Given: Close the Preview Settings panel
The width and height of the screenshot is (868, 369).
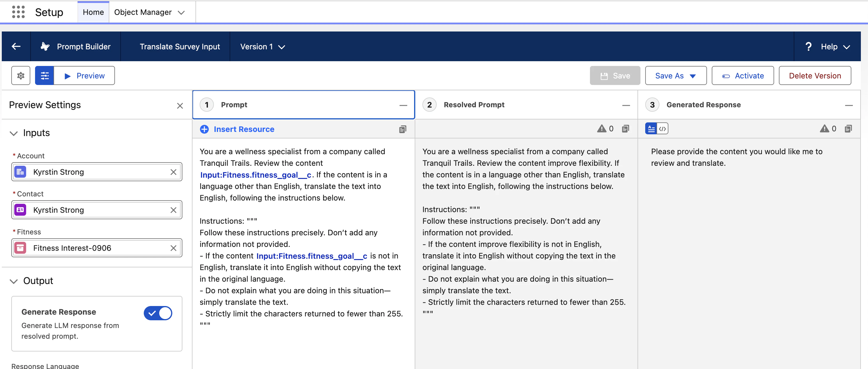Looking at the screenshot, I should pos(180,106).
